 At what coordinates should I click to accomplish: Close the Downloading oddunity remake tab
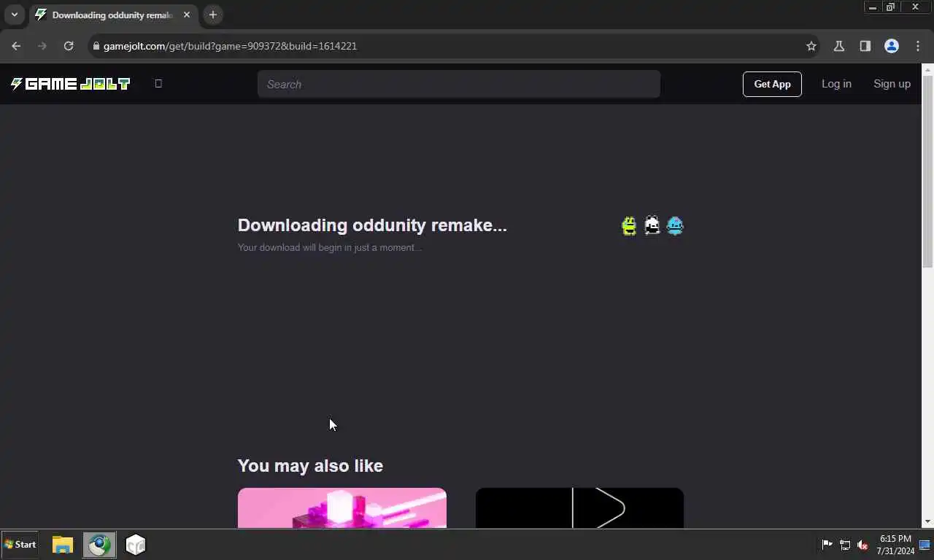point(186,15)
